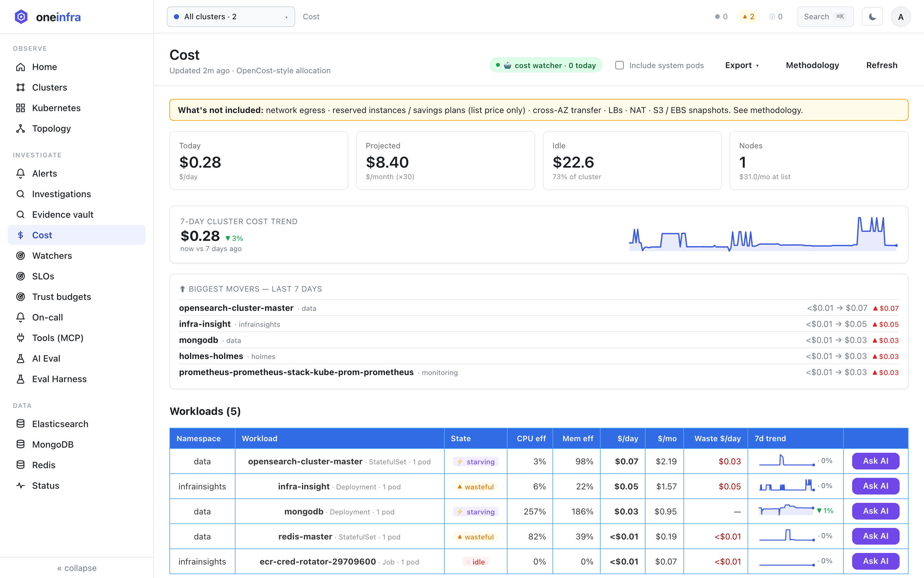Click prometheus-prometheus-stack-kube-prom-prometheus mover row
The image size is (924, 578).
[539, 372]
